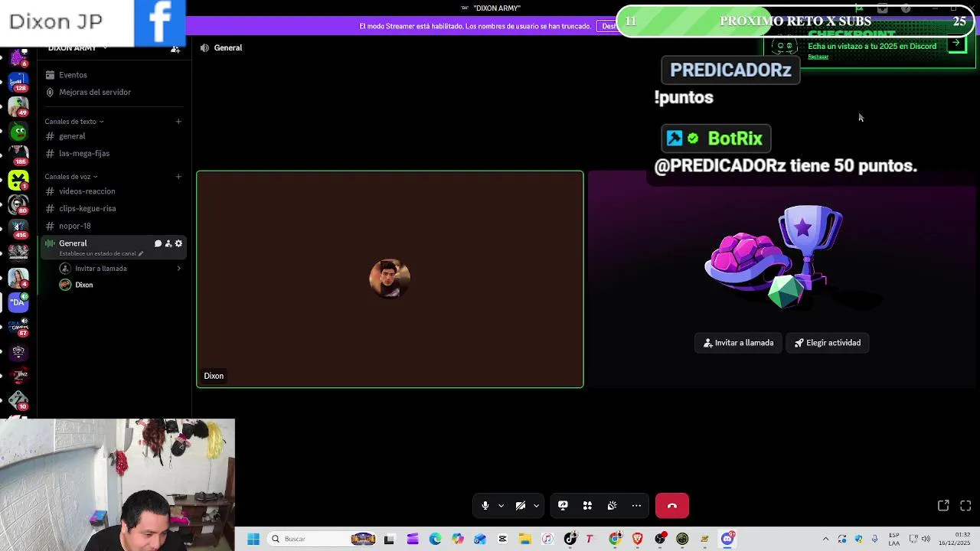The width and height of the screenshot is (980, 551).
Task: Create invite for General voice channel
Action: click(x=168, y=243)
